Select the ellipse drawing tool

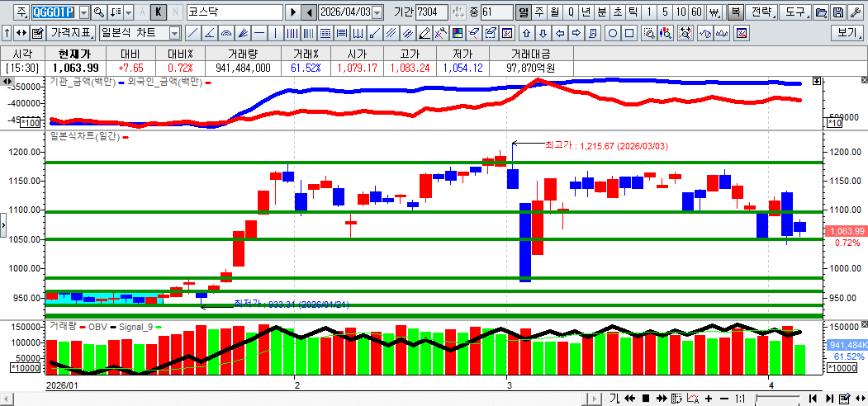(614, 34)
